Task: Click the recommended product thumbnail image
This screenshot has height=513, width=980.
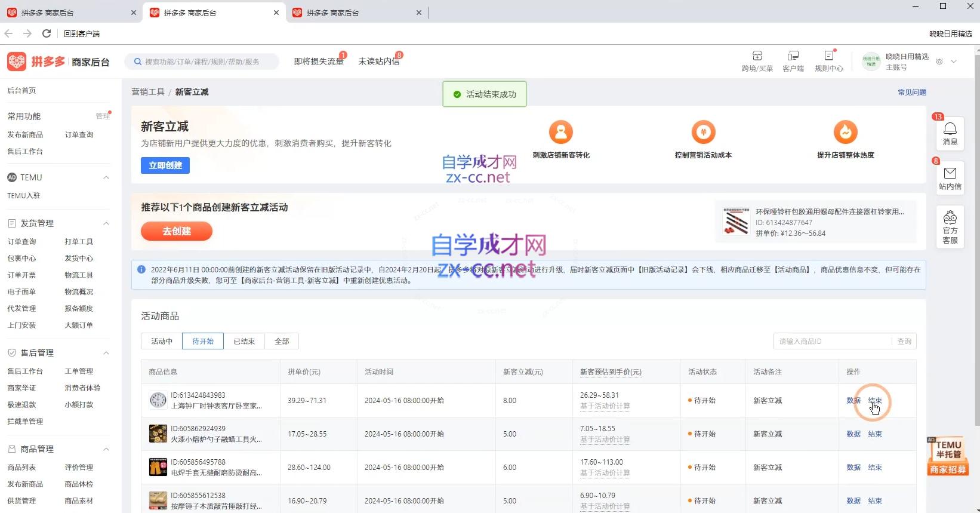Action: click(736, 222)
